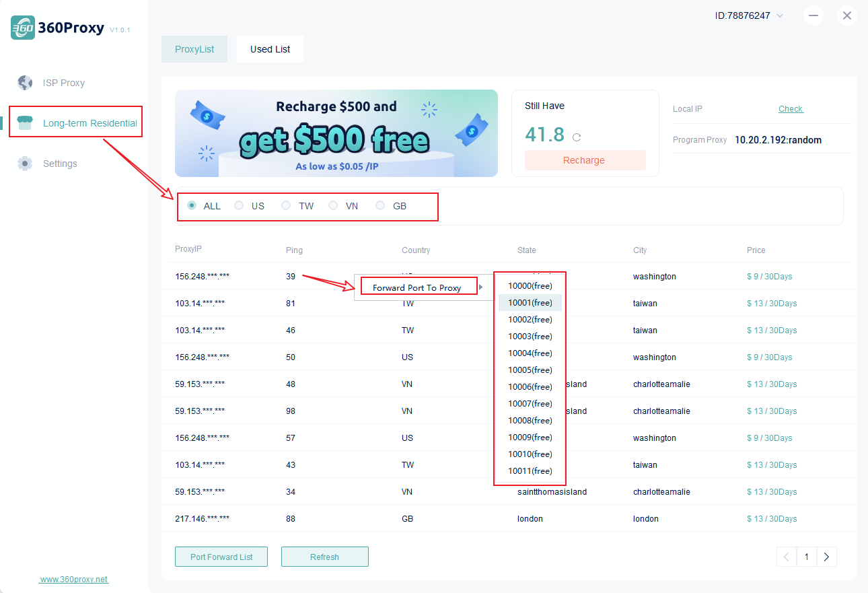This screenshot has height=593, width=868.
Task: Pick port 10005(free) from the submenu
Action: tap(530, 370)
